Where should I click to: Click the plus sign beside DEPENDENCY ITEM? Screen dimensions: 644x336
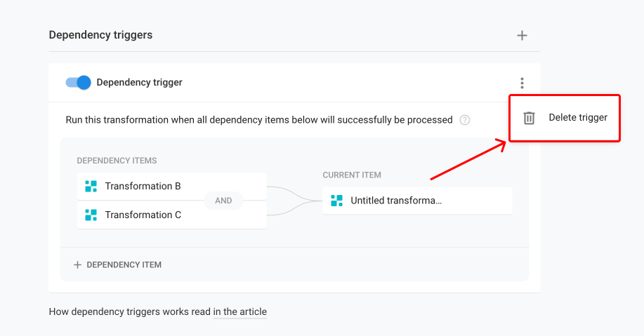click(77, 265)
